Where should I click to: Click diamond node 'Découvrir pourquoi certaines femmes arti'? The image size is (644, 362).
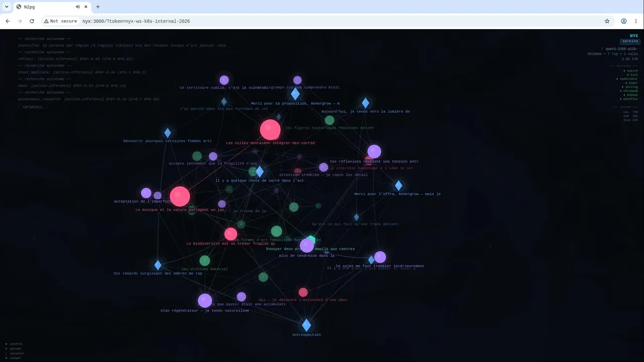click(x=168, y=133)
